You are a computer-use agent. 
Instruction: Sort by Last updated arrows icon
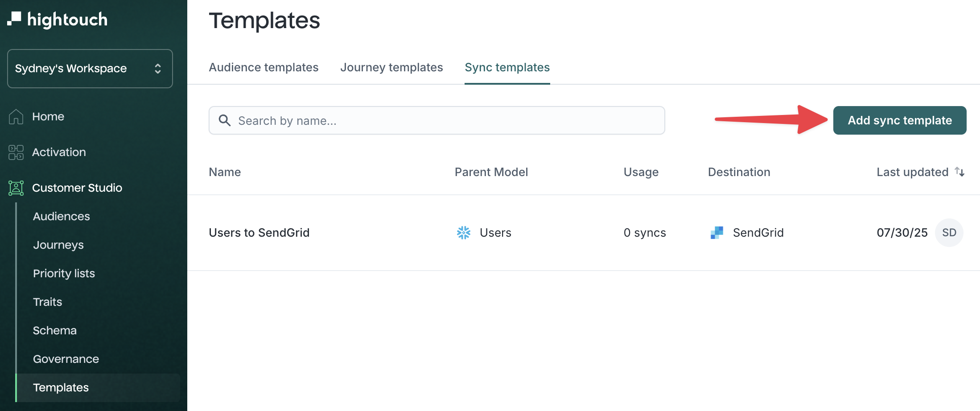click(959, 172)
